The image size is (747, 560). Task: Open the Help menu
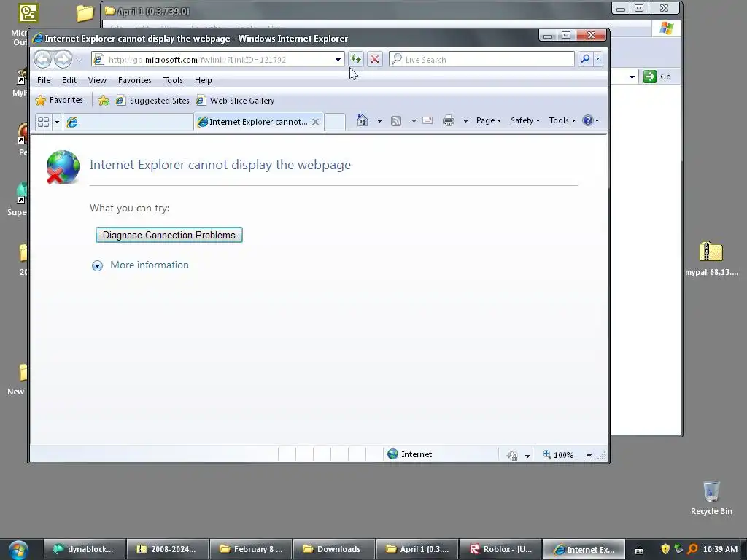(x=203, y=80)
